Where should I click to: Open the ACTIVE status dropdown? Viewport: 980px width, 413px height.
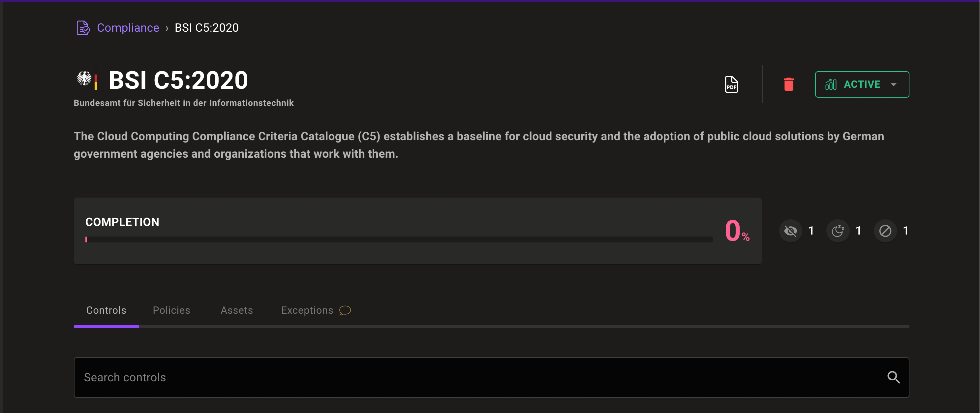click(862, 84)
